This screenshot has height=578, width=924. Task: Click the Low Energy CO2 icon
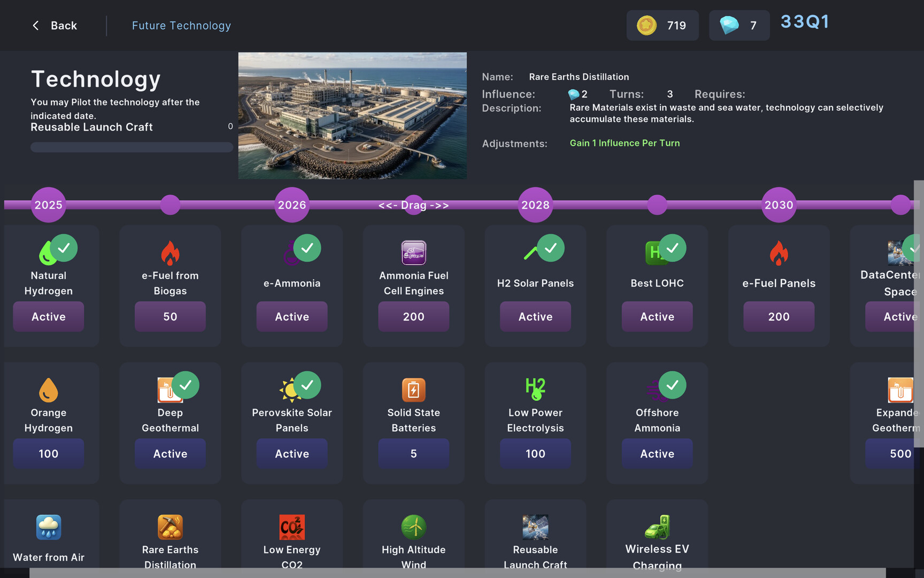pos(292,527)
